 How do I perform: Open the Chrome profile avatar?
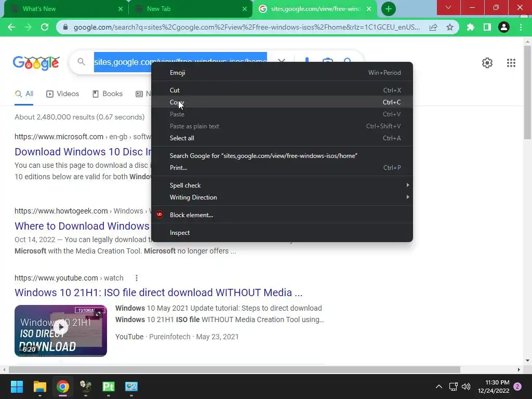pyautogui.click(x=504, y=27)
